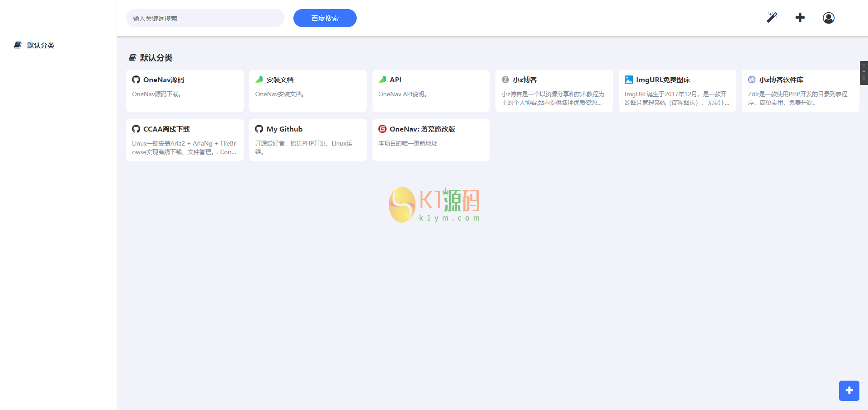This screenshot has width=868, height=410.
Task: Click the 百度搜索 search button
Action: [x=325, y=18]
